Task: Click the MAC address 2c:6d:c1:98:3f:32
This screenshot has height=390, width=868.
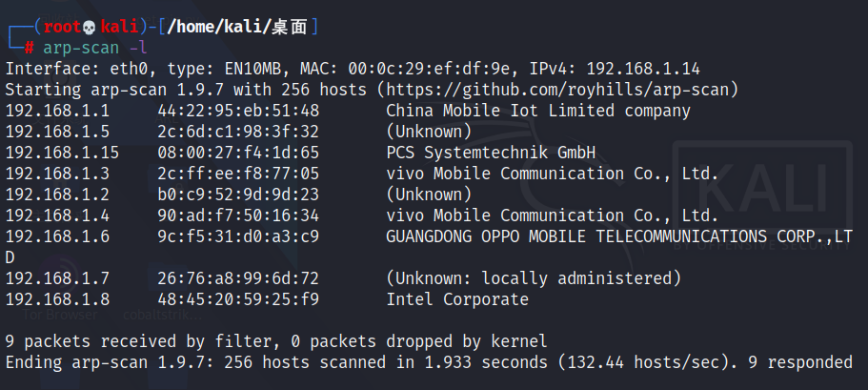Action: point(238,132)
